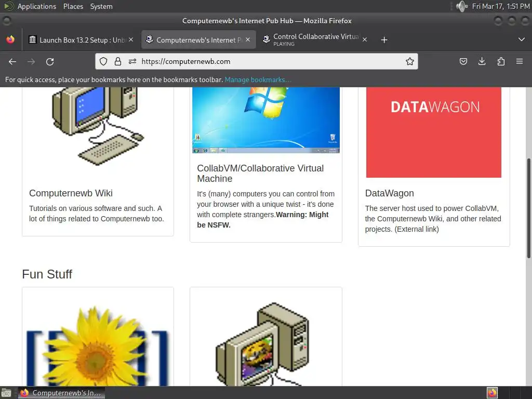Click Manage bookmarks link

coord(258,79)
